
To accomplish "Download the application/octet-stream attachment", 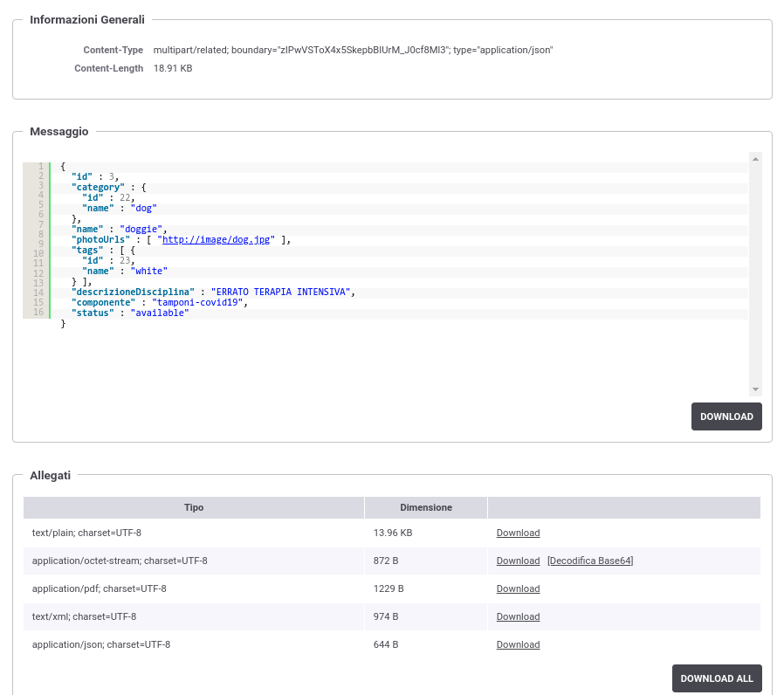I will [518, 561].
